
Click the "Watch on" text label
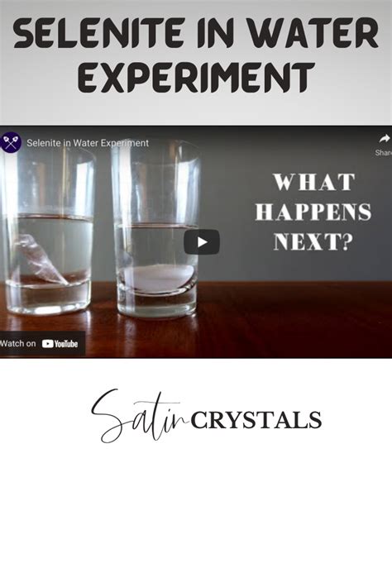coord(18,343)
